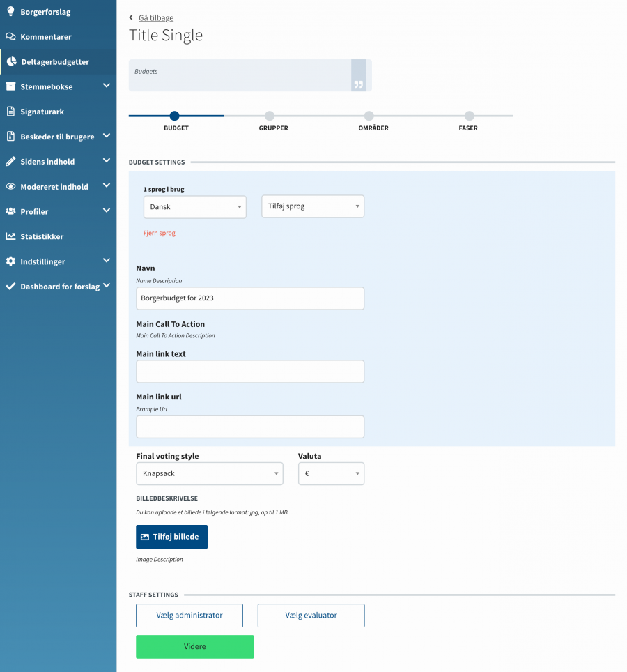Image resolution: width=627 pixels, height=672 pixels.
Task: Open the Final voting style Knapsack dropdown
Action: [209, 473]
